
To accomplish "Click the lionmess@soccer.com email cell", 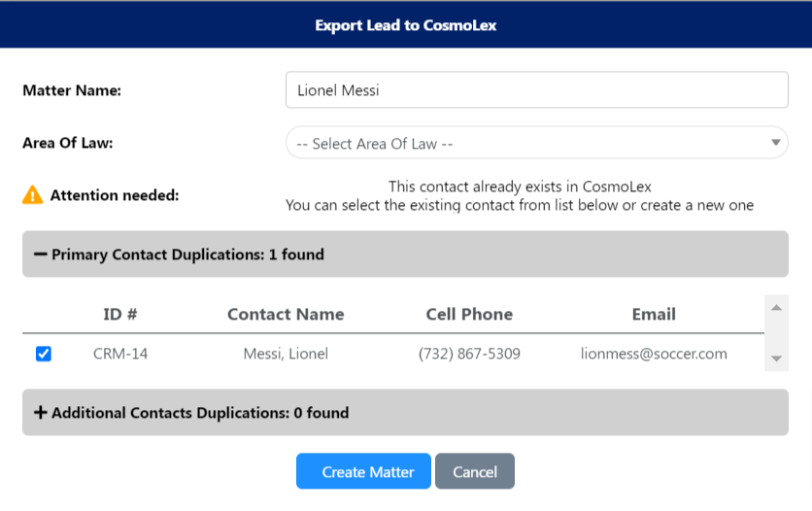I will point(654,354).
